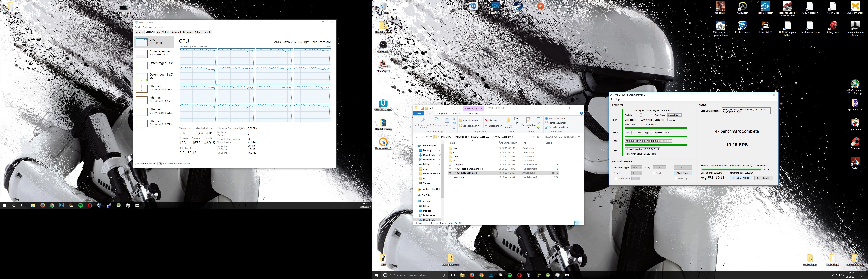868x279 pixels.
Task: Click Abort / Reset button
Action: 683,173
